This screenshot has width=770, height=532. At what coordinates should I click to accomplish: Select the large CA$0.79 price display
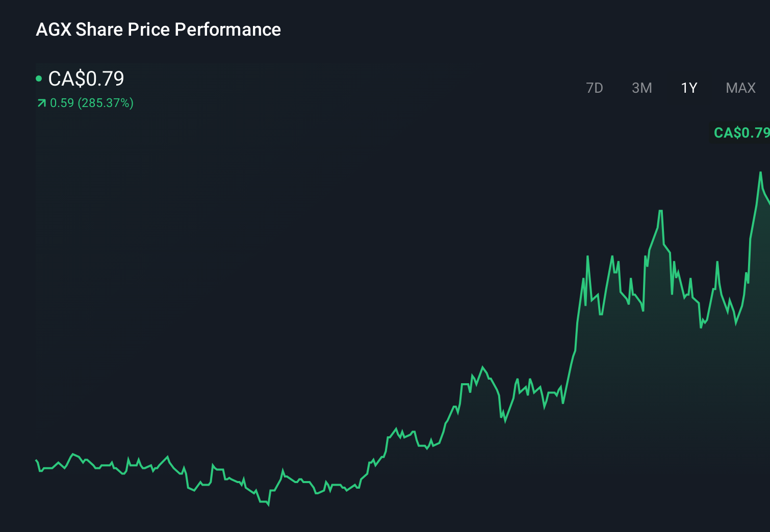pyautogui.click(x=86, y=78)
